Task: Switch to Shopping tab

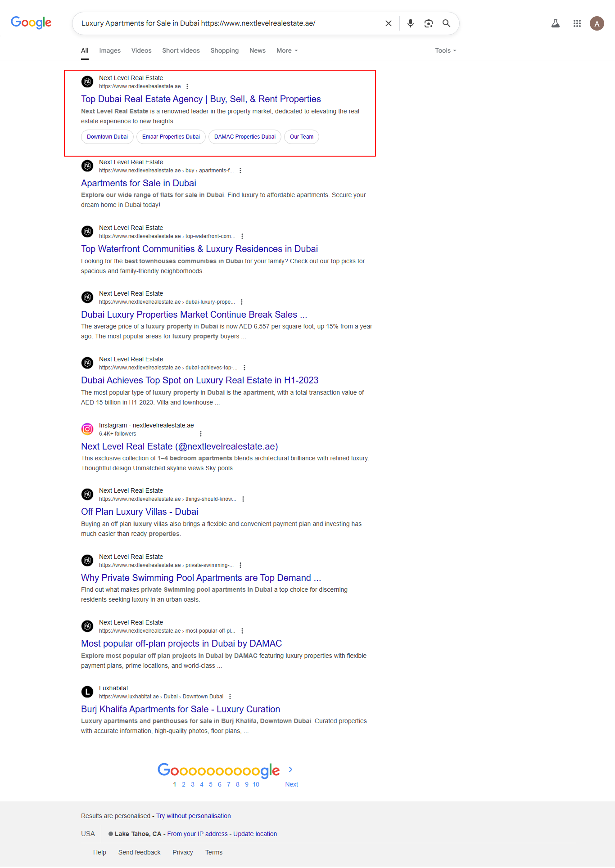Action: click(225, 50)
